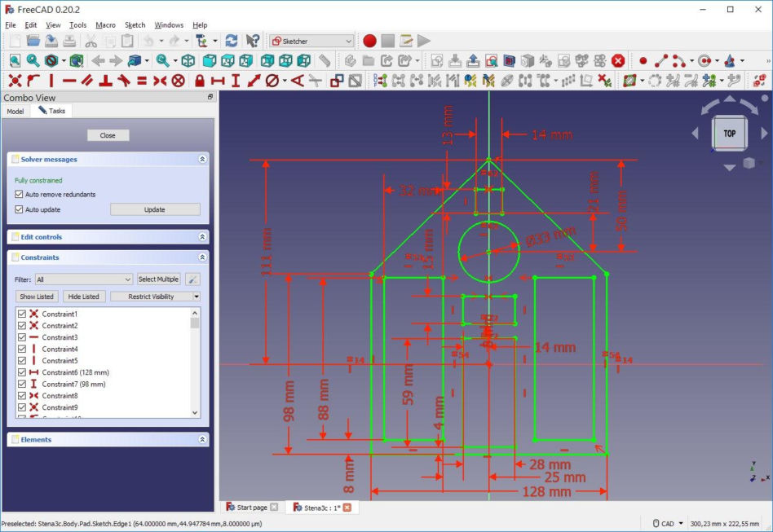Click the Show Listed button
Screen dimensions: 773x532
tap(37, 297)
